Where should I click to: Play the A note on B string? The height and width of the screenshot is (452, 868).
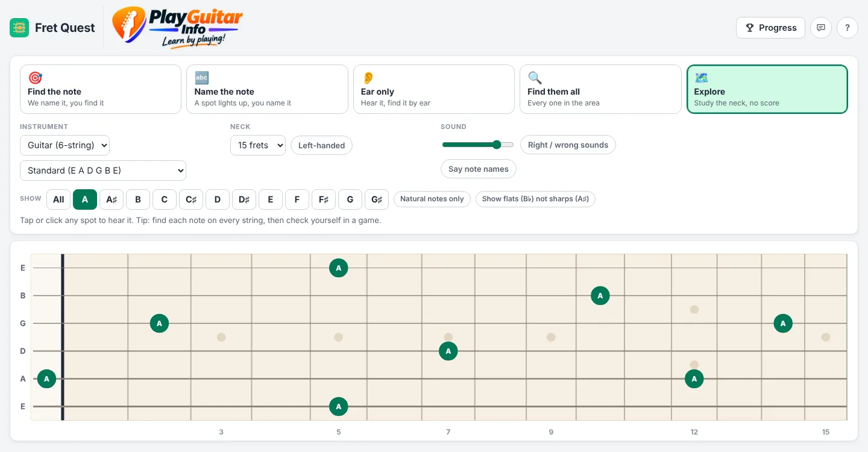(600, 295)
